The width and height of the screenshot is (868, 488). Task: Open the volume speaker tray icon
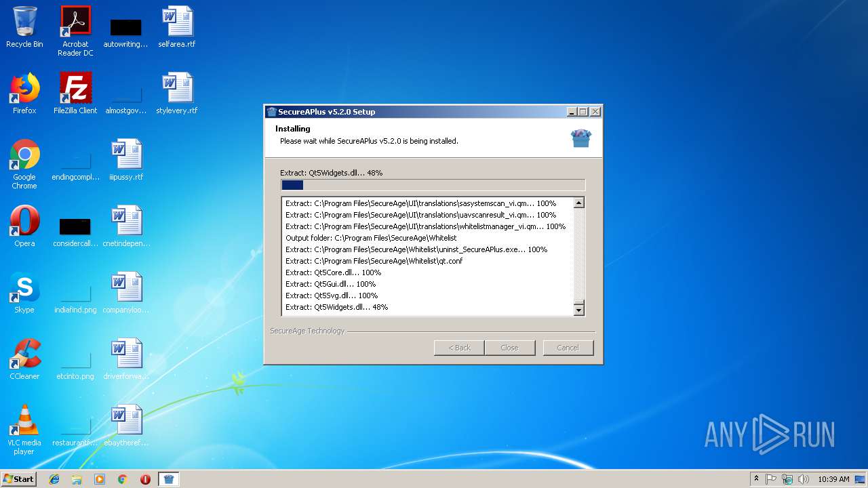click(x=804, y=479)
